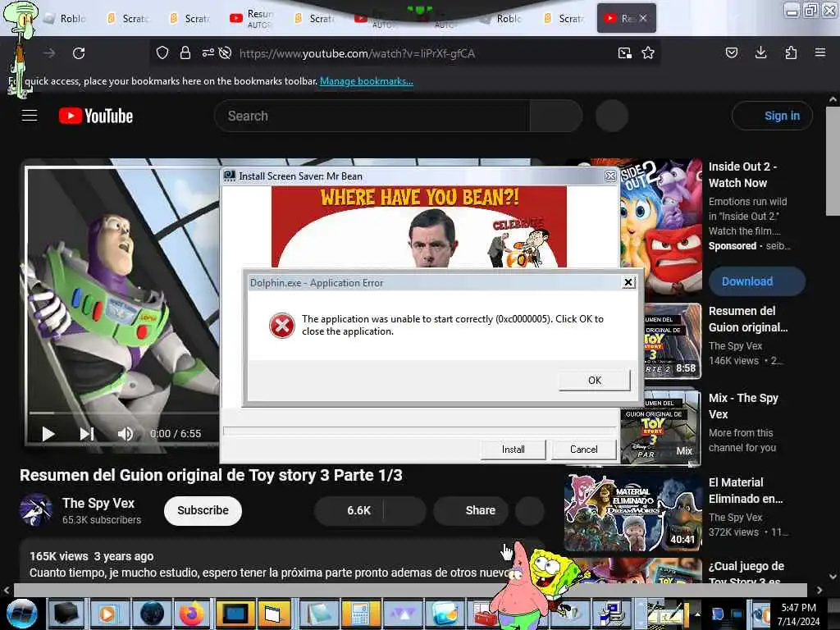Open The Spy Vex channel avatar

pyautogui.click(x=36, y=509)
